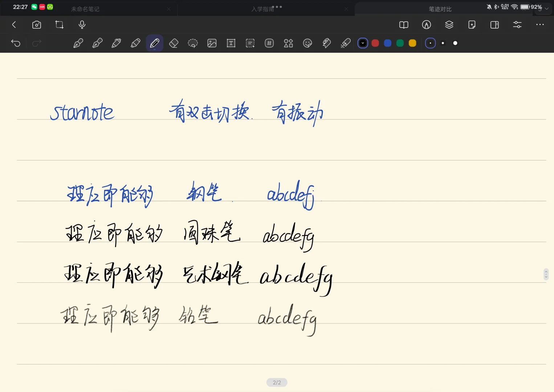Open the settings sliders panel

point(517,25)
